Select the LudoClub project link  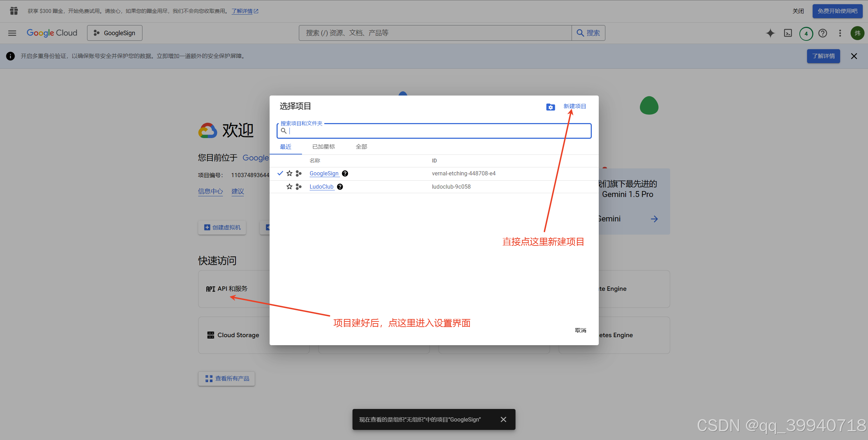[321, 187]
